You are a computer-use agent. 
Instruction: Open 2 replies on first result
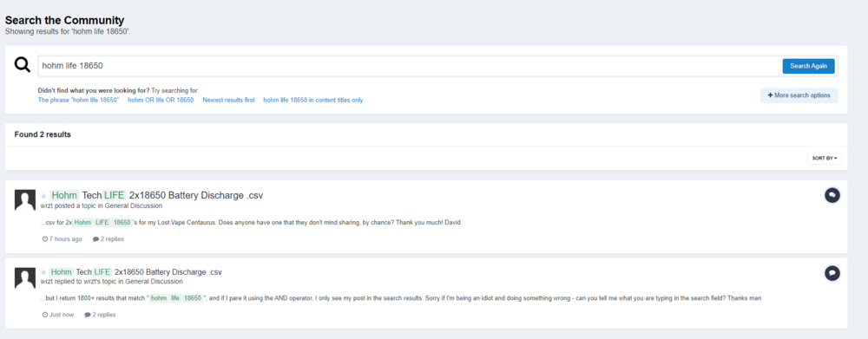(108, 239)
